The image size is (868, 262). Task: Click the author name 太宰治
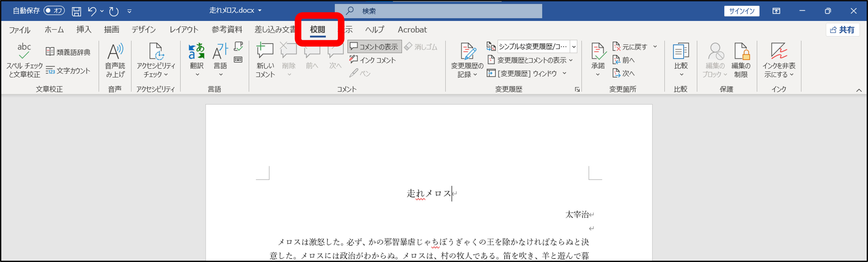tap(577, 215)
